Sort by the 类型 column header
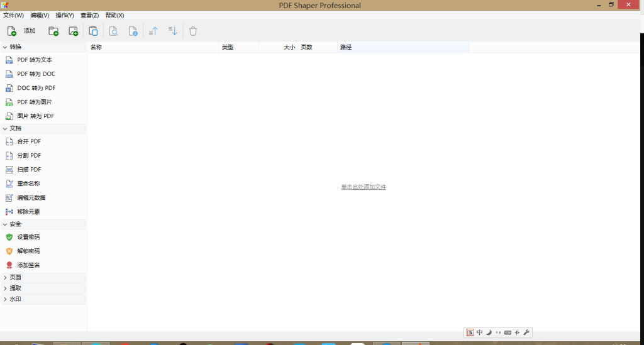This screenshot has width=644, height=345. point(238,47)
